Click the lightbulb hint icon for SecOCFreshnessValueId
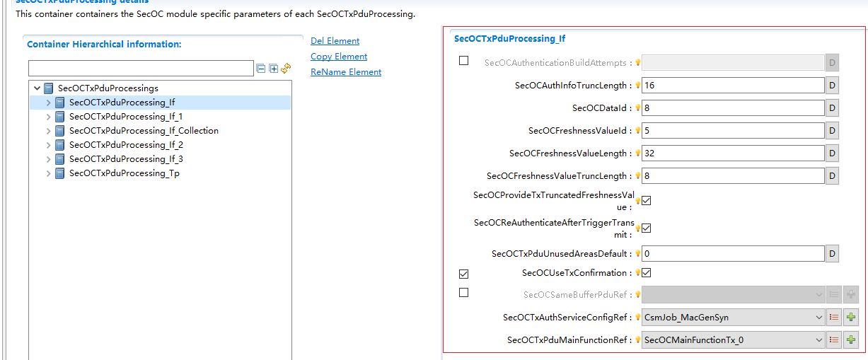Image resolution: width=868 pixels, height=360 pixels. click(x=637, y=131)
